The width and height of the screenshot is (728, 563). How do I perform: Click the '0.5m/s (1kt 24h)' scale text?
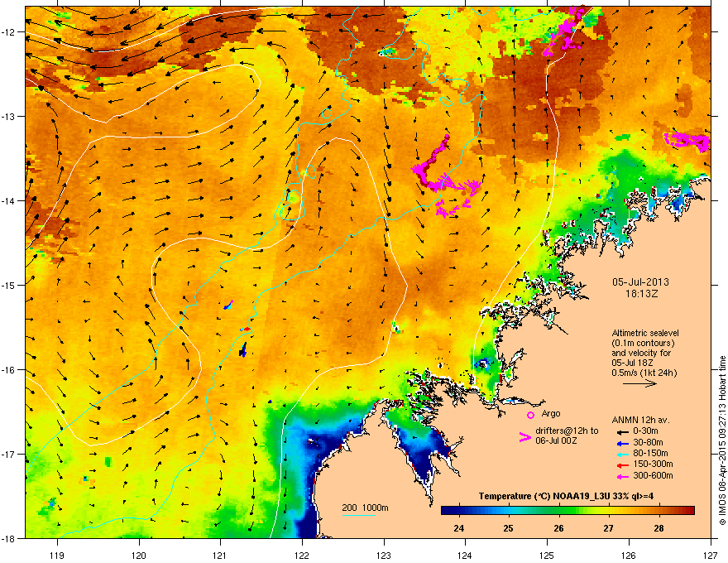click(644, 373)
